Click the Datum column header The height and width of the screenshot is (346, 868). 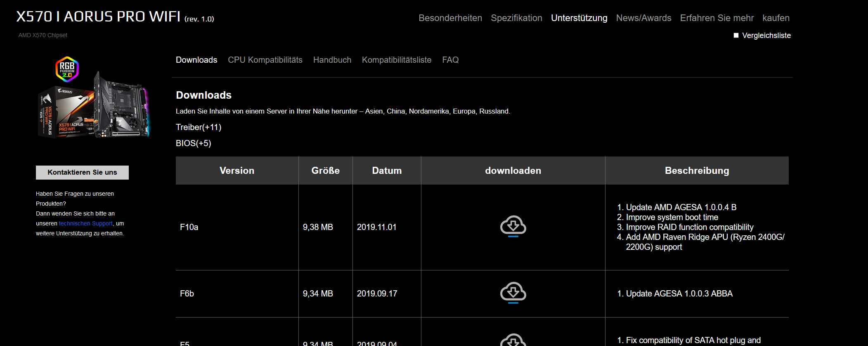[387, 171]
